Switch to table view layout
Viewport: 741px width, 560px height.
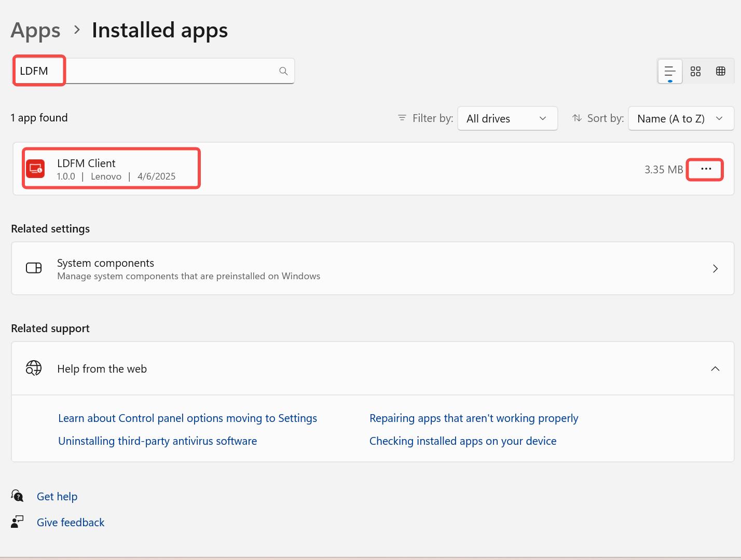721,71
